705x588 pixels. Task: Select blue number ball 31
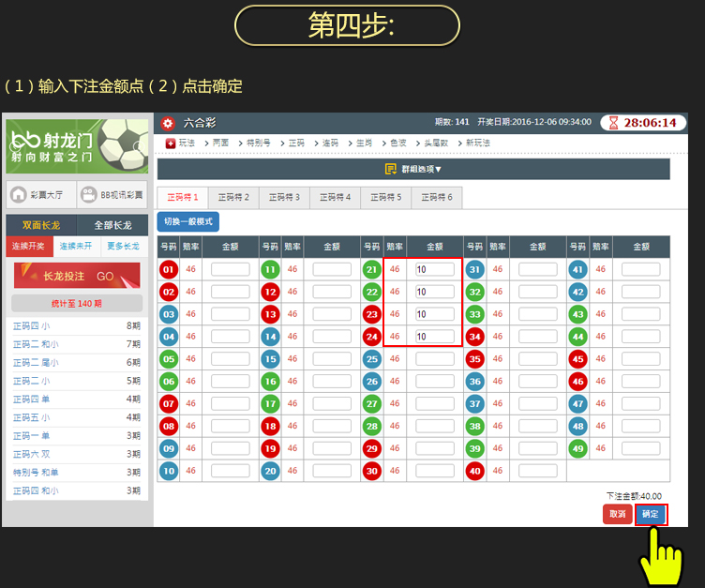coord(474,269)
